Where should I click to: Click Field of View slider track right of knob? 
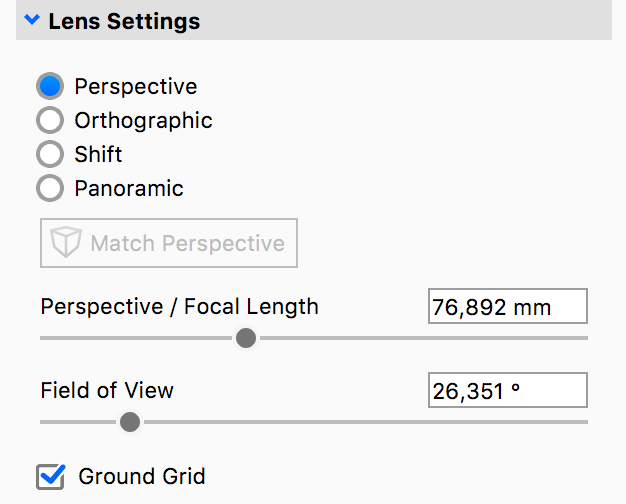click(x=360, y=422)
